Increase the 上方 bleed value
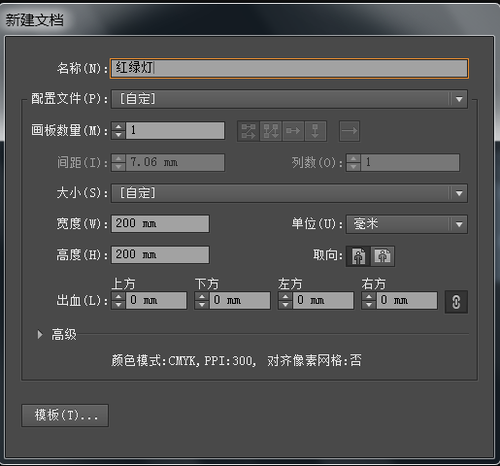 (x=118, y=296)
